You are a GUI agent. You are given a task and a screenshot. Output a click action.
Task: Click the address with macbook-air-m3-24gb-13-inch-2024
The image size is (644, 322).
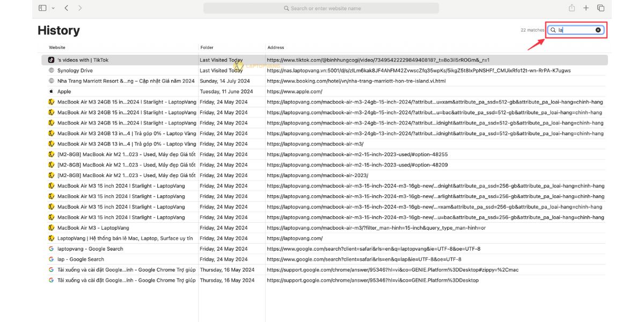[x=435, y=134]
